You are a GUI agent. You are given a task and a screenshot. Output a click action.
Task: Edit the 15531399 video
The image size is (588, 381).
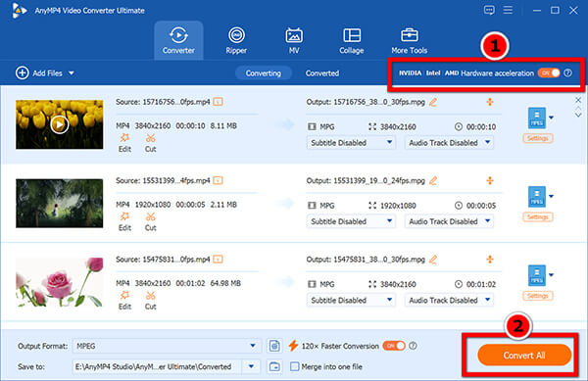(124, 221)
